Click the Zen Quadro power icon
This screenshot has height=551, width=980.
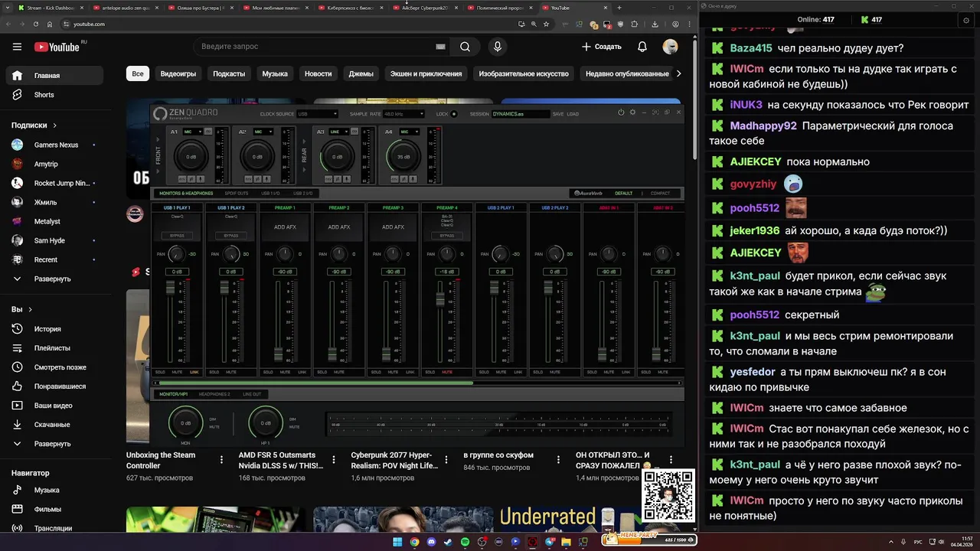(621, 112)
